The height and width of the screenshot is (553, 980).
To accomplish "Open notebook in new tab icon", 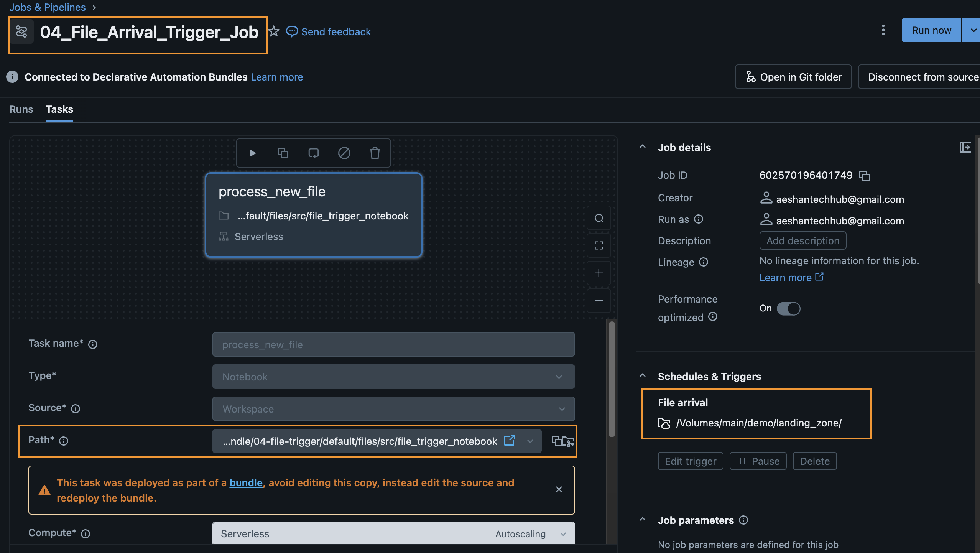I will click(x=510, y=441).
